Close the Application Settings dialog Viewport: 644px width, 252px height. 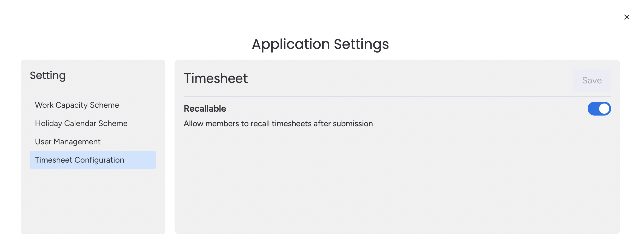pos(627,17)
